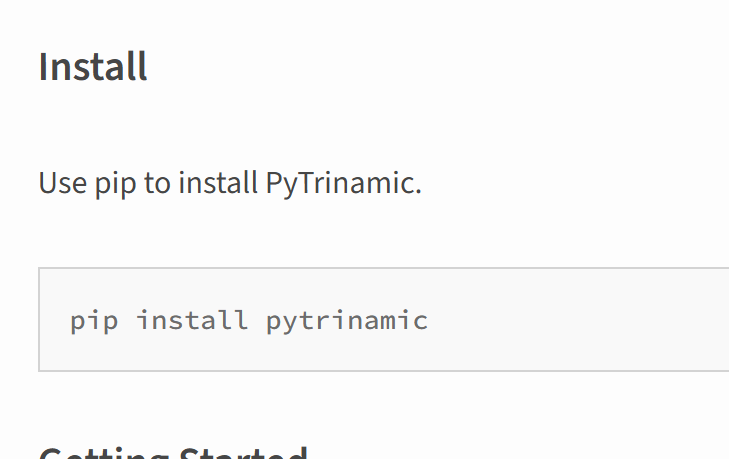The image size is (729, 459).
Task: Click the "Install" section heading
Action: click(x=93, y=67)
